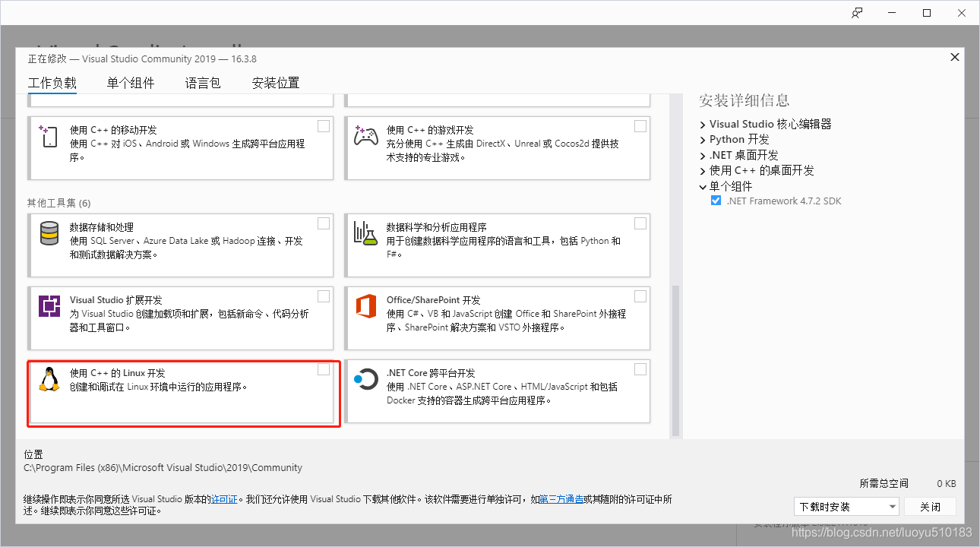Click the mobile C++ development phone icon
This screenshot has height=547, width=980.
click(49, 137)
